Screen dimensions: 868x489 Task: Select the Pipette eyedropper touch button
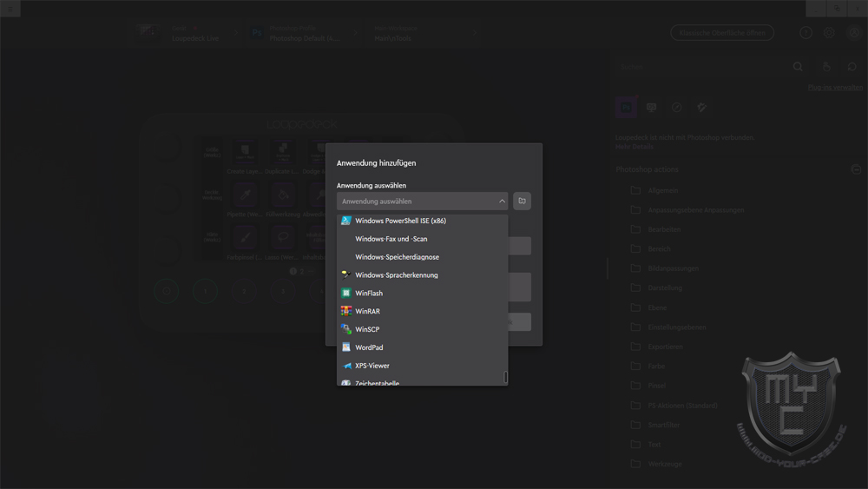pyautogui.click(x=245, y=195)
